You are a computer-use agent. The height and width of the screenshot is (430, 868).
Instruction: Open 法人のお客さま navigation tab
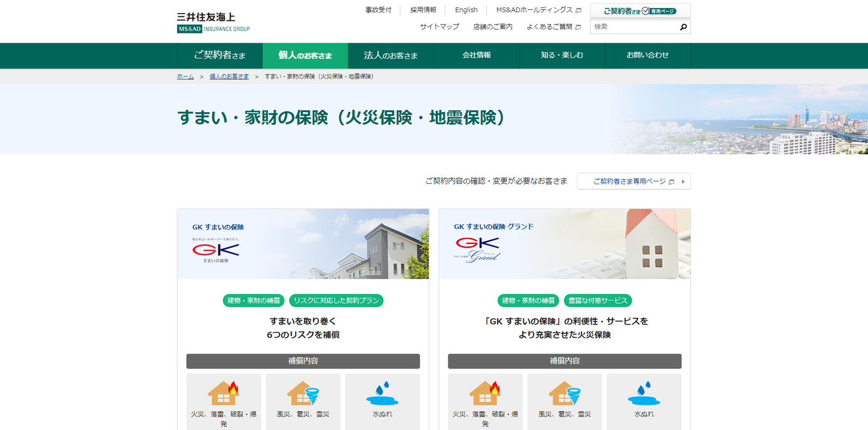391,55
